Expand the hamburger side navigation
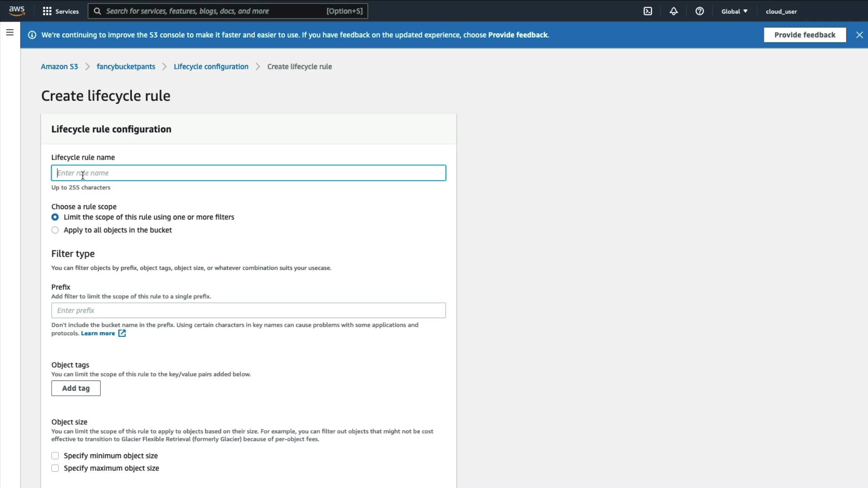The width and height of the screenshot is (868, 488). pos(10,33)
